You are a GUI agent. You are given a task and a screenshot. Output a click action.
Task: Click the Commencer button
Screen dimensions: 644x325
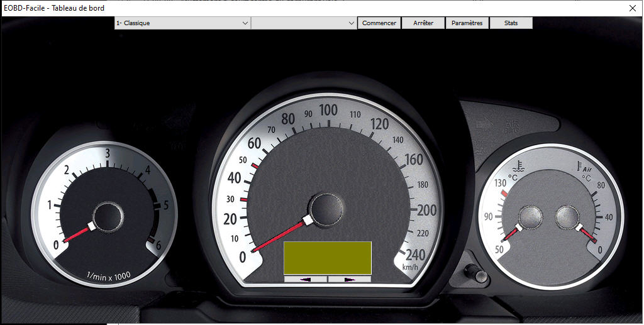coord(379,23)
